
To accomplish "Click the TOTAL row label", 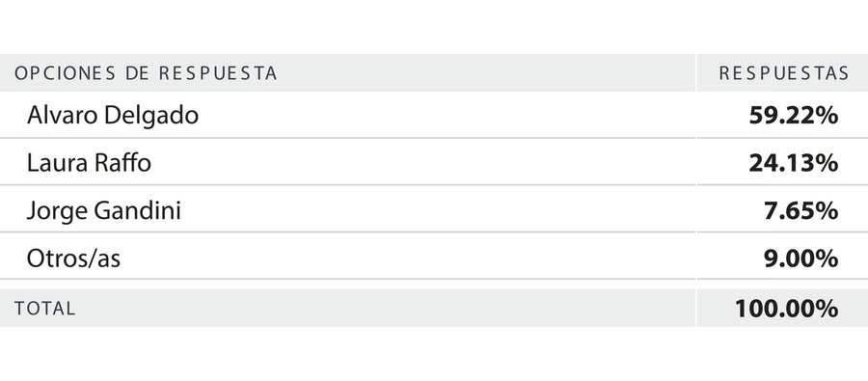I will click(44, 309).
